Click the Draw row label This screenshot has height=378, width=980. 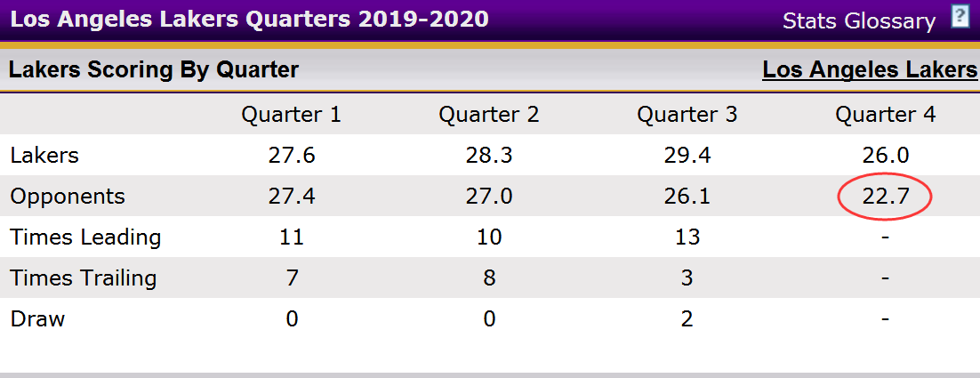coord(37,319)
